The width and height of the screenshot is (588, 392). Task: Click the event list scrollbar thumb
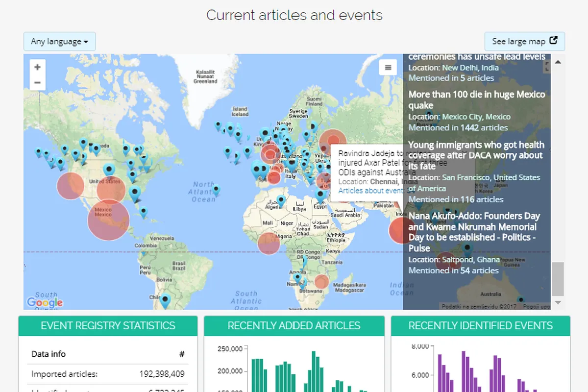558,279
